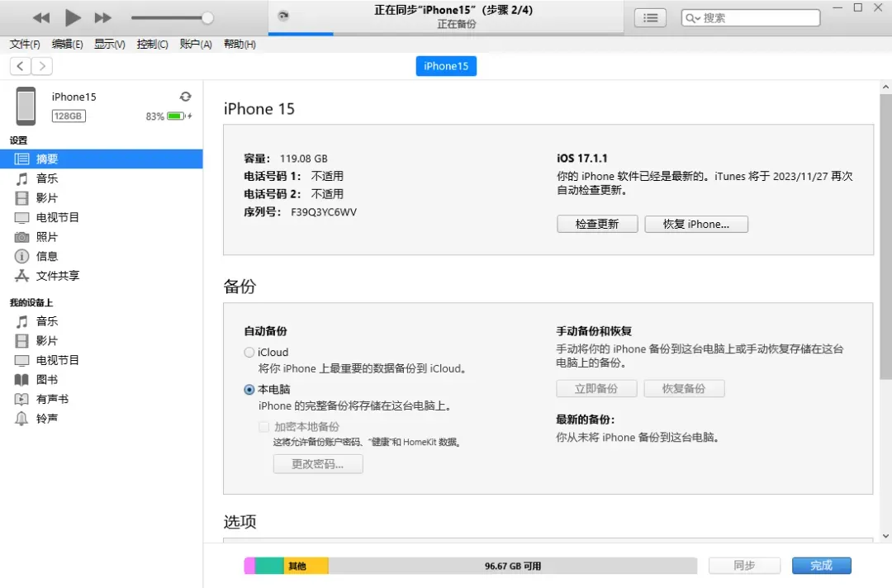
Task: Select 音乐 under the 设置 sidebar section
Action: coord(47,178)
